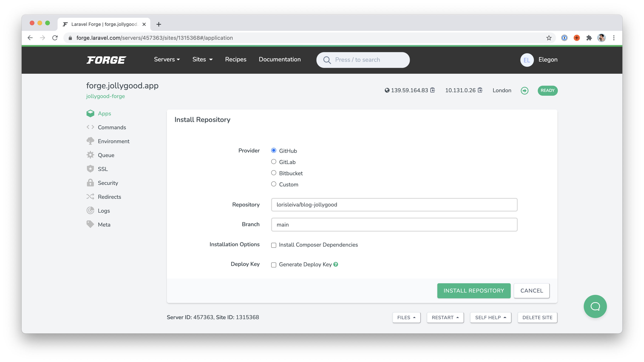The height and width of the screenshot is (362, 644).
Task: Click the deploy key help question-mark icon
Action: [336, 264]
